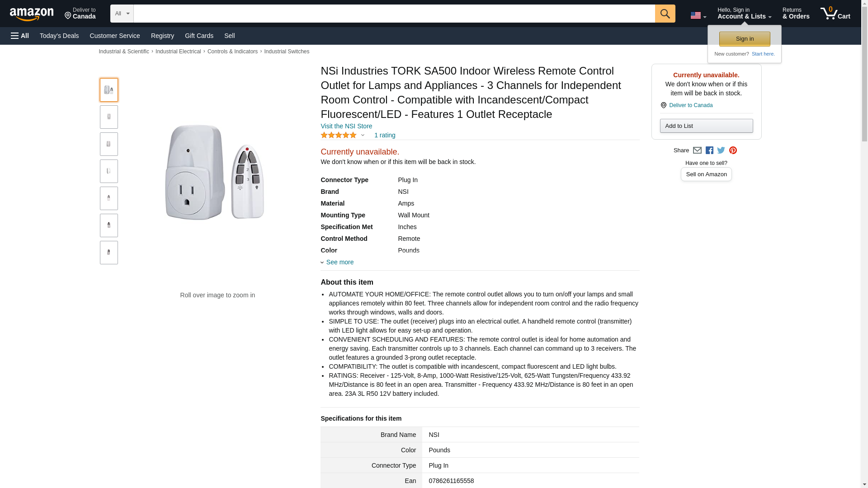Click the search magnifier button
Viewport: 868px width, 488px height.
click(x=665, y=14)
